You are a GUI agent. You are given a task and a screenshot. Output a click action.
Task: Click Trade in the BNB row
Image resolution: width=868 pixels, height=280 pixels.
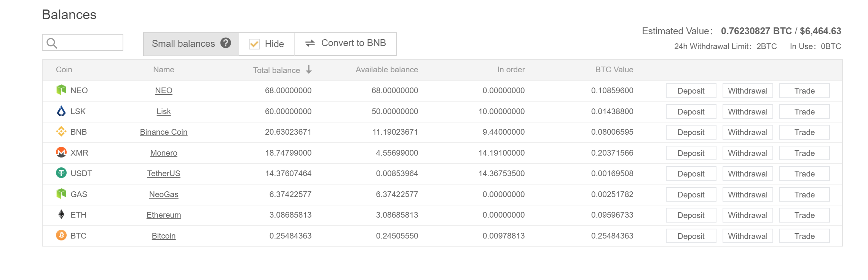(x=804, y=132)
